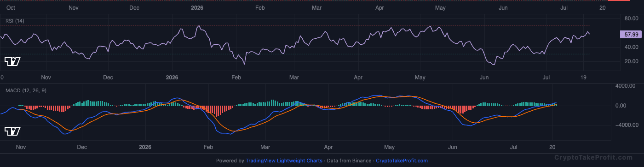Click the 2026 label on RSI time axis
This screenshot has width=644, height=167.
point(172,78)
